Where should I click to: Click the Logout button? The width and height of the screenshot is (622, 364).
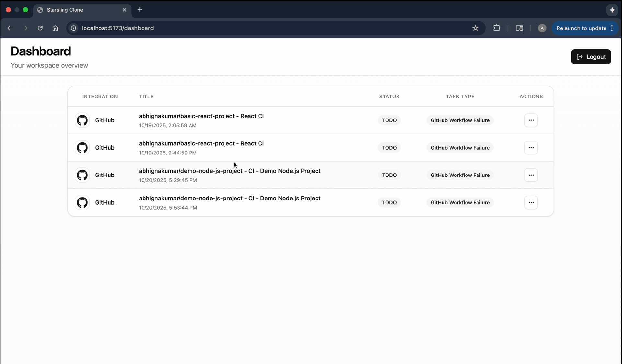pyautogui.click(x=591, y=57)
